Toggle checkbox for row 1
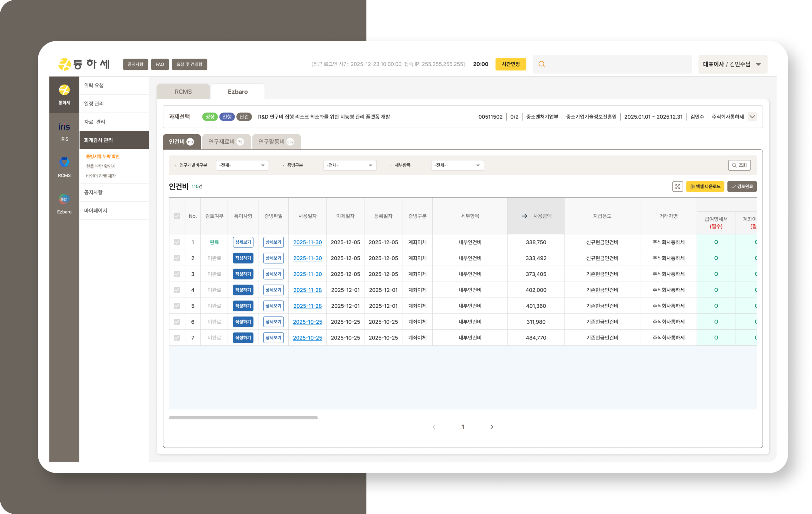 pyautogui.click(x=177, y=242)
